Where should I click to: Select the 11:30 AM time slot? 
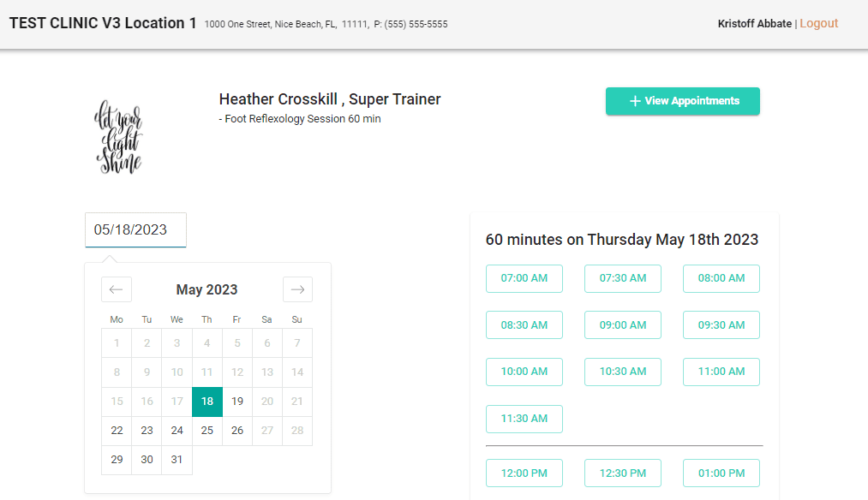[x=524, y=419]
